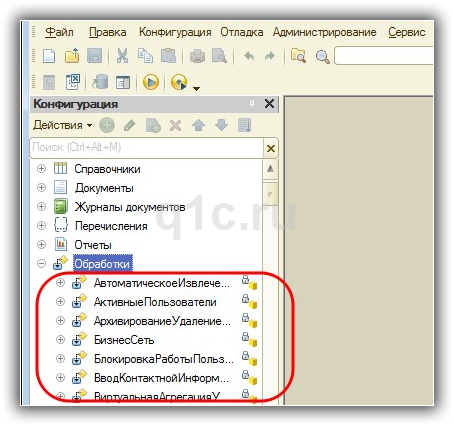454x426 pixels.
Task: Select Справочники in the tree
Action: (x=107, y=169)
